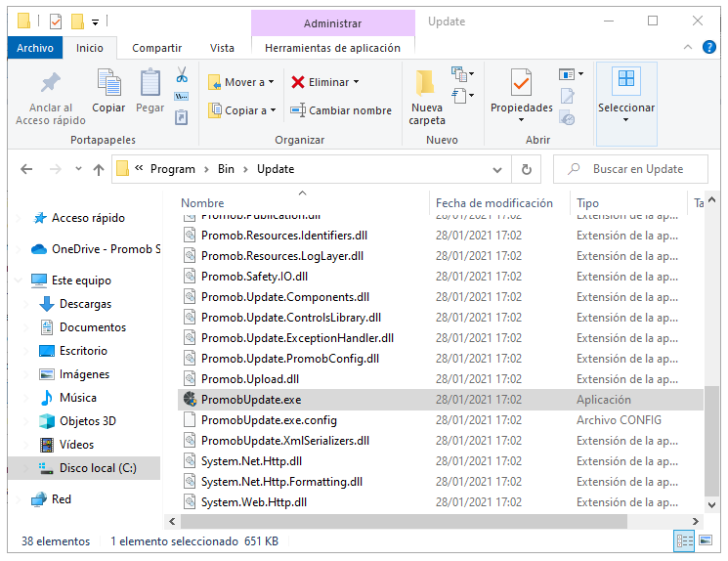
Task: Click the History icon in Abrir group
Action: click(568, 117)
